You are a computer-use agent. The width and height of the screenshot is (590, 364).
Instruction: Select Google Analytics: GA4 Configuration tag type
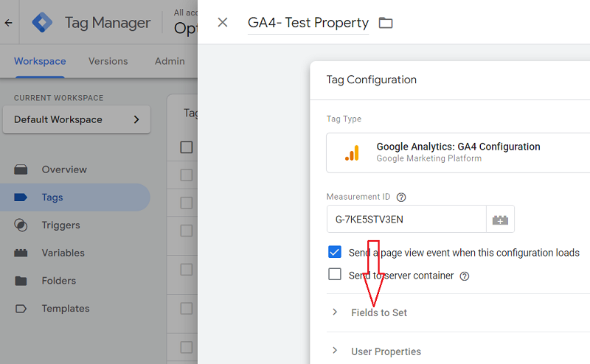pos(458,153)
